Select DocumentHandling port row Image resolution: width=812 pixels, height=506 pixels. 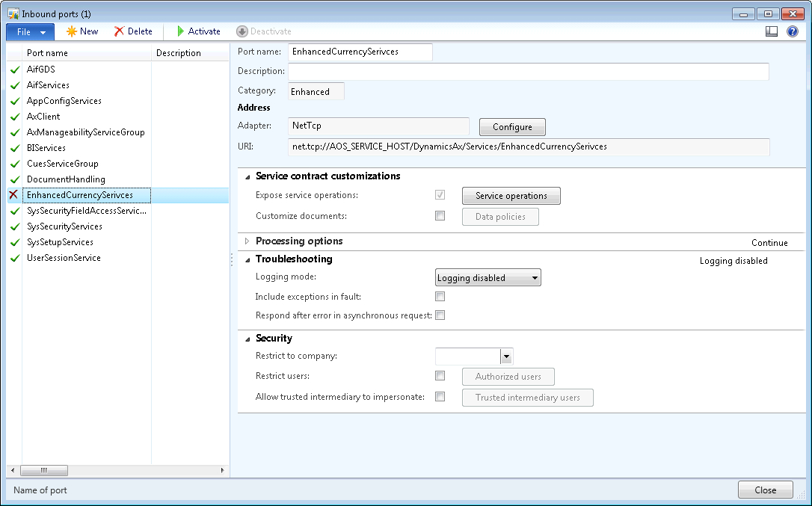pyautogui.click(x=118, y=179)
